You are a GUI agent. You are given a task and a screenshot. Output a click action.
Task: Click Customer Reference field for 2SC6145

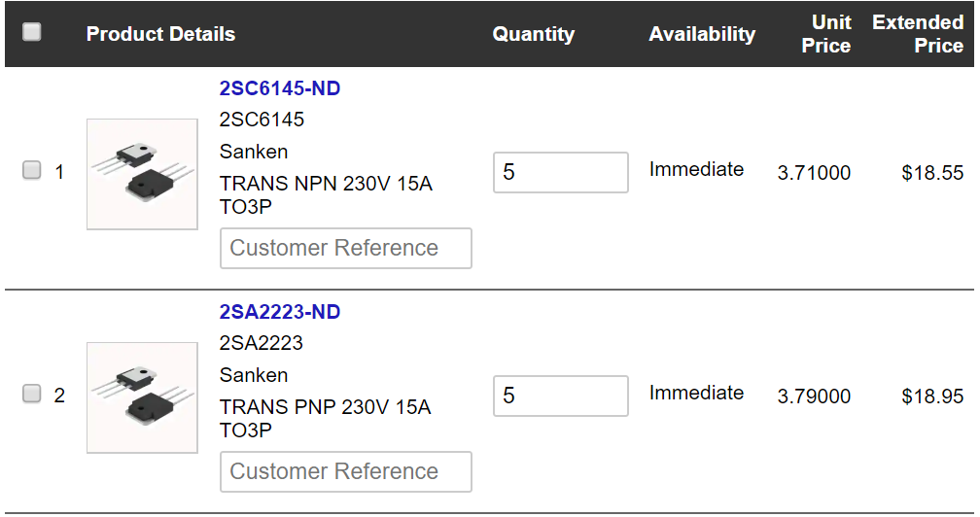coord(346,248)
